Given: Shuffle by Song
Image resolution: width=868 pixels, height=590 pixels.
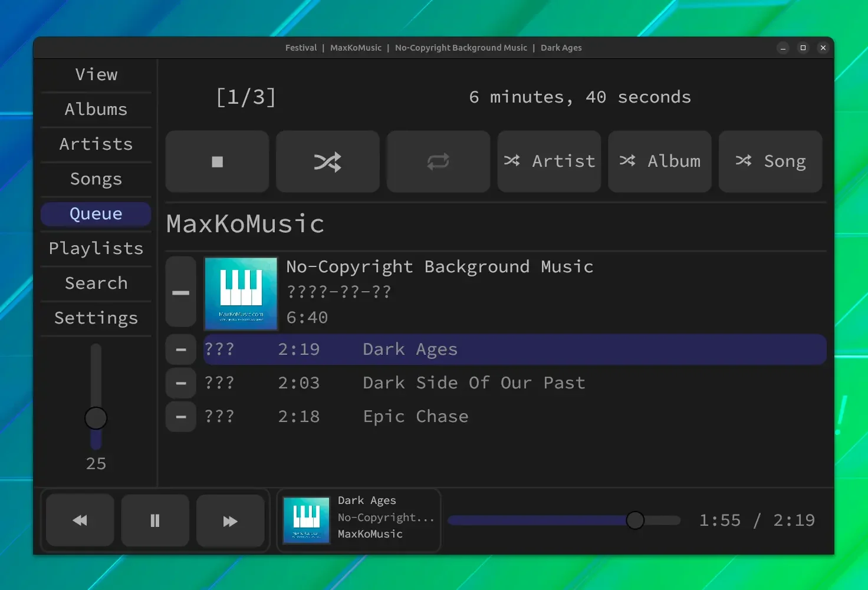Looking at the screenshot, I should point(770,161).
